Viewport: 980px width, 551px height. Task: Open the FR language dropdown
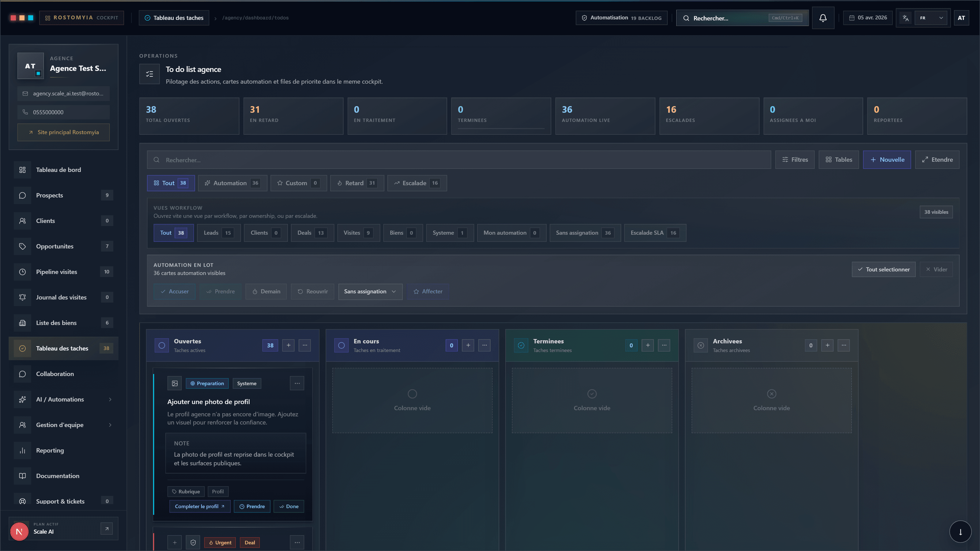931,18
